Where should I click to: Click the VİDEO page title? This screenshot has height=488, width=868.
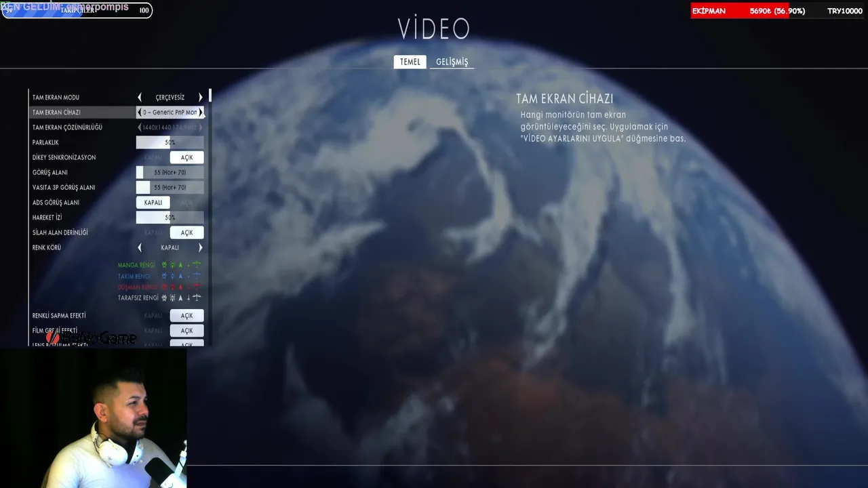pos(434,28)
